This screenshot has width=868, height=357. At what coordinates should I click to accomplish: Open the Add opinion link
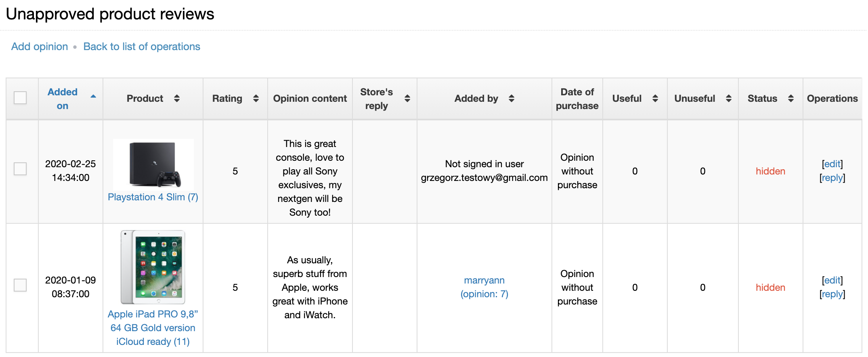coord(40,46)
